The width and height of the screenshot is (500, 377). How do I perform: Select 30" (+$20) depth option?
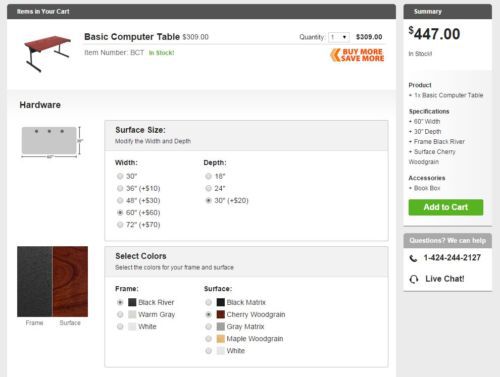tap(208, 200)
